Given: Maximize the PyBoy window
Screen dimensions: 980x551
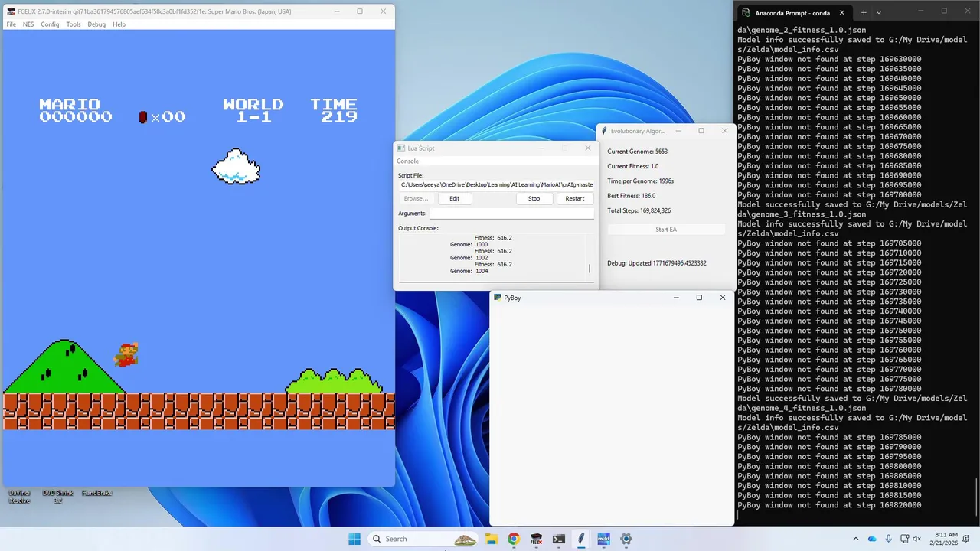Looking at the screenshot, I should [699, 298].
